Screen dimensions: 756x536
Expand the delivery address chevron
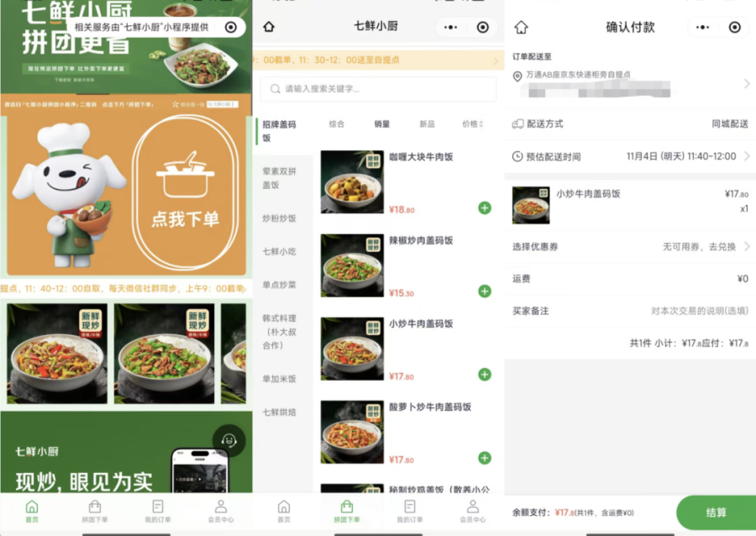click(746, 84)
